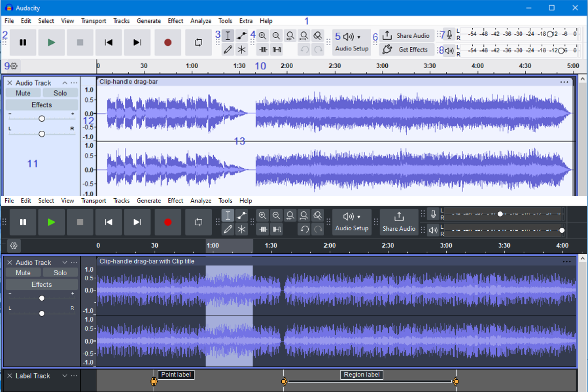This screenshot has width=588, height=392.
Task: Expand the Label Track chevron dropdown
Action: point(64,376)
